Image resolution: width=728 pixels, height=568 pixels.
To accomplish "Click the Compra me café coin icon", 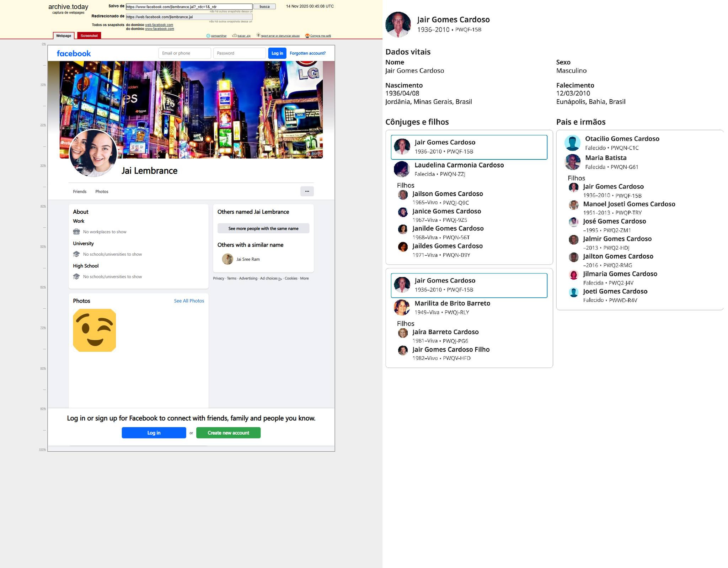I will pyautogui.click(x=307, y=36).
